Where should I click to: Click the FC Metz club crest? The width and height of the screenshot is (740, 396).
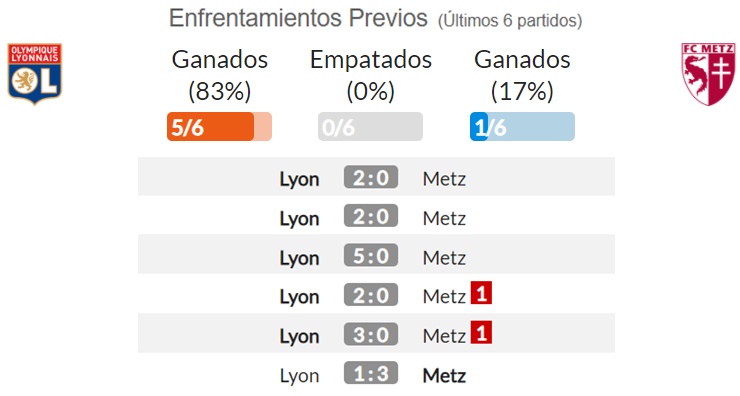pos(708,74)
